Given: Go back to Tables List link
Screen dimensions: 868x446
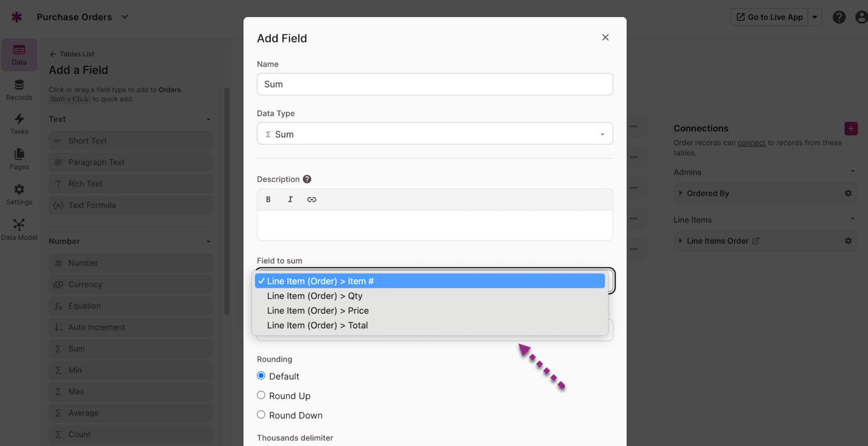Looking at the screenshot, I should click(72, 54).
